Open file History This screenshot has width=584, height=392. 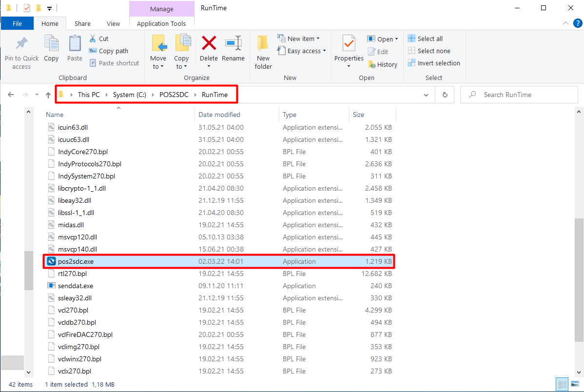(x=383, y=64)
